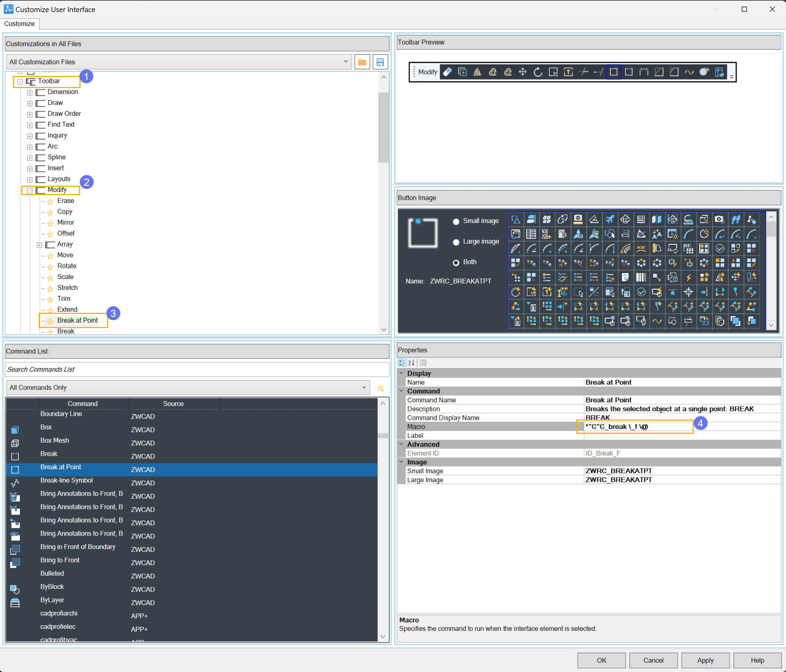Expand the Draw Order toolbar node
Viewport: 786px width, 672px height.
[x=30, y=114]
